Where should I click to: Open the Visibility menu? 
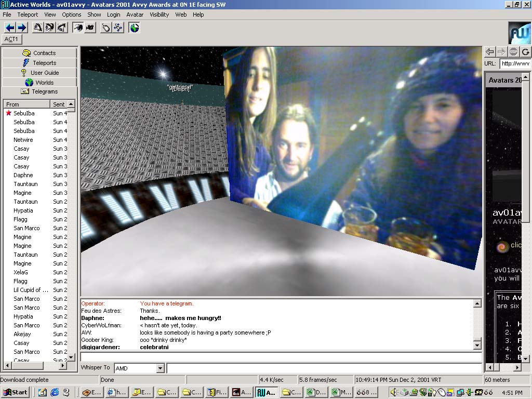159,15
